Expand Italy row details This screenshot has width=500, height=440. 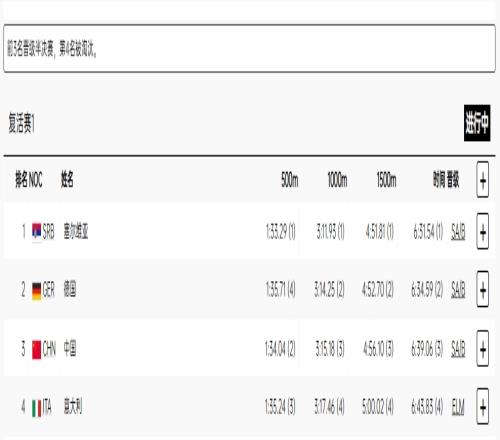point(483,407)
